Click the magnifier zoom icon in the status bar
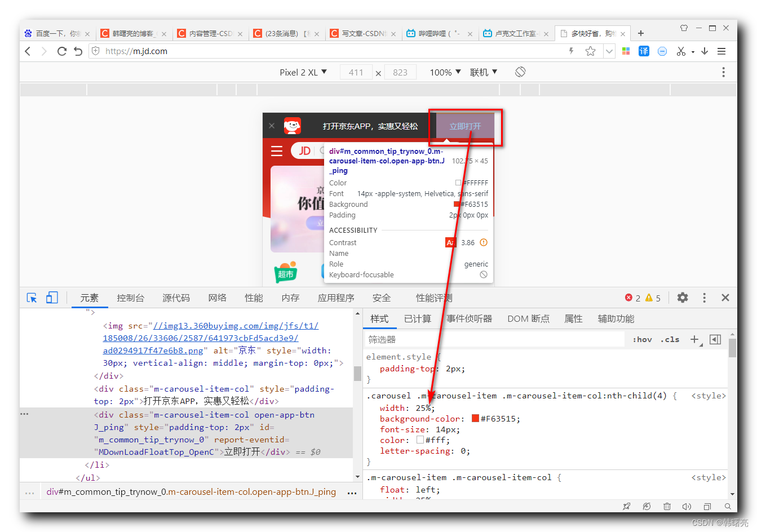Viewport: 757px width, 532px height. coord(728,507)
